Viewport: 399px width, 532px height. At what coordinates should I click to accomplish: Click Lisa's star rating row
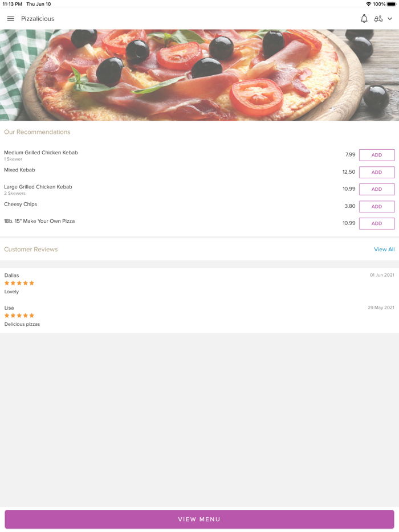coord(19,316)
